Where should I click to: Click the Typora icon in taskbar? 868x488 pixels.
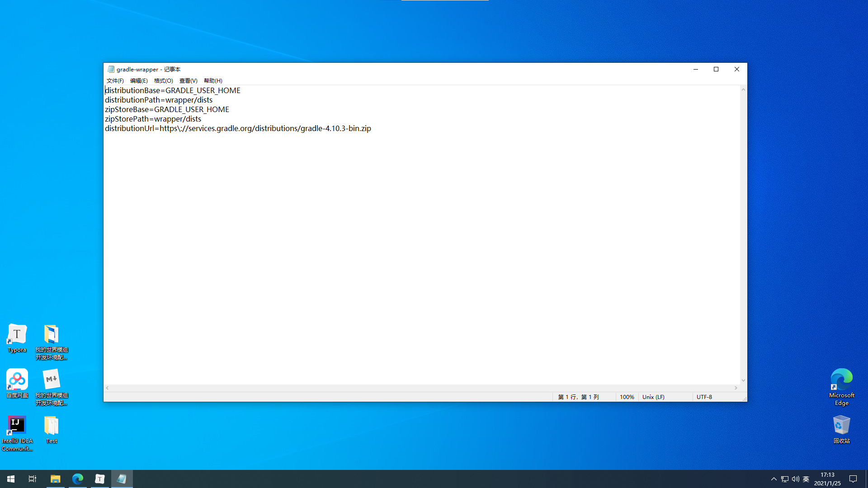click(x=99, y=479)
